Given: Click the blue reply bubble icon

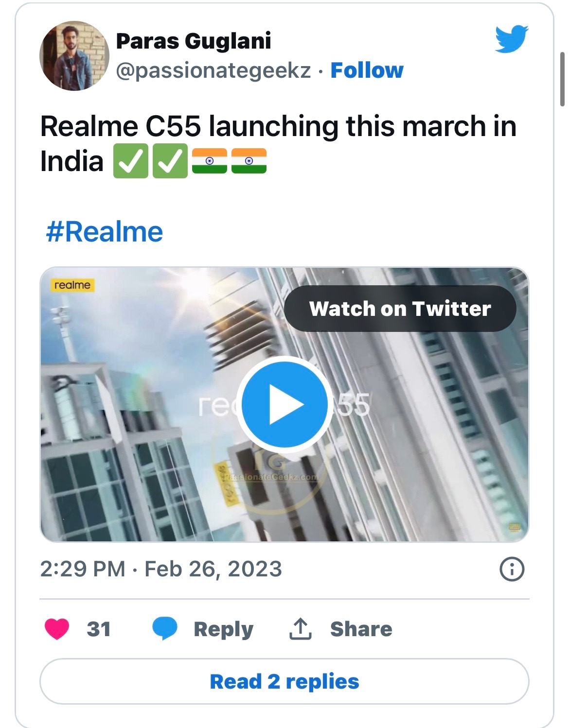Looking at the screenshot, I should coord(165,628).
